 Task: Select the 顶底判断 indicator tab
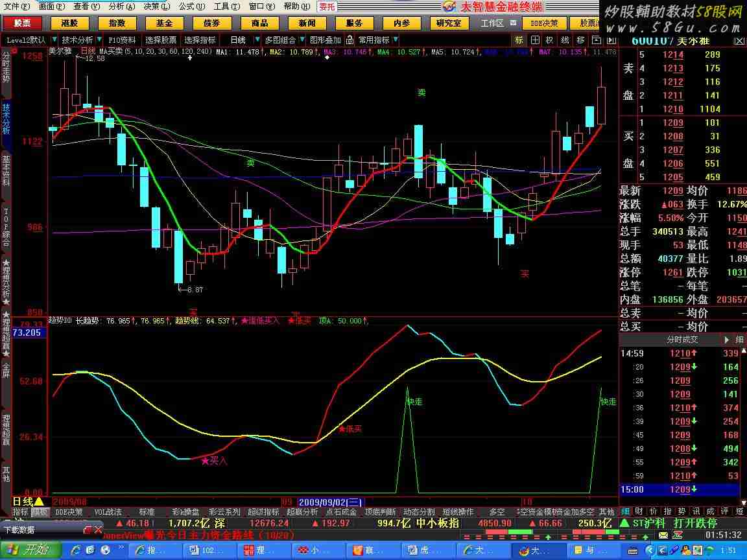[x=380, y=512]
